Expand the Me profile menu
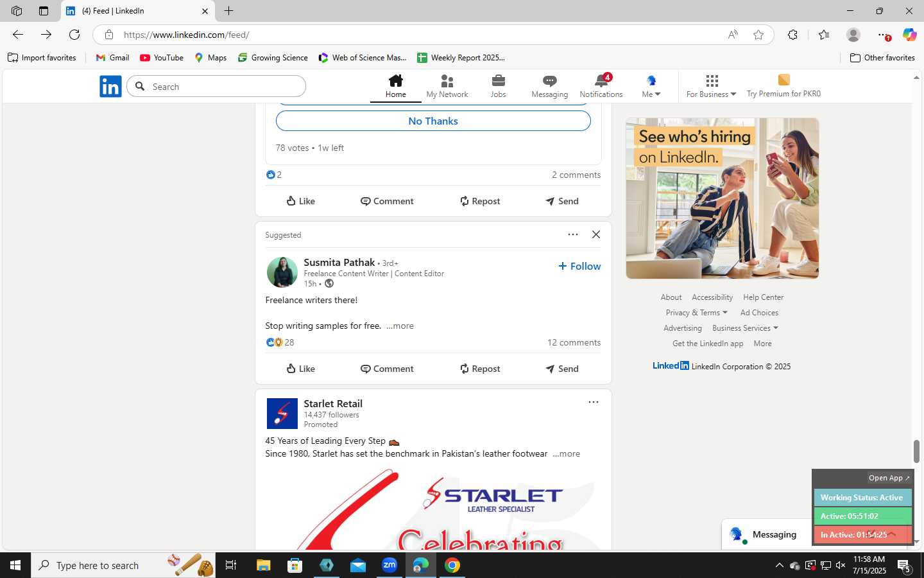The height and width of the screenshot is (578, 924). coord(651,87)
